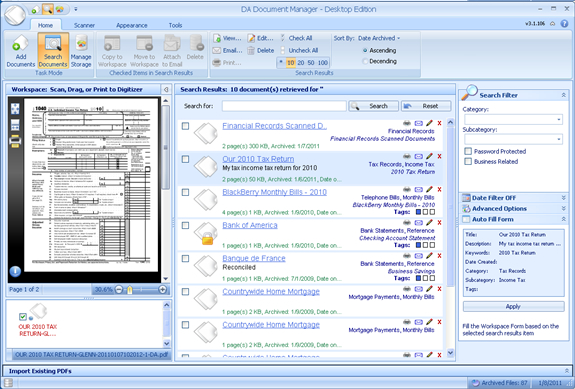The width and height of the screenshot is (575, 389).
Task: Uncheck the OUR 2010 TAX RETURN workspace item
Action: point(23,316)
